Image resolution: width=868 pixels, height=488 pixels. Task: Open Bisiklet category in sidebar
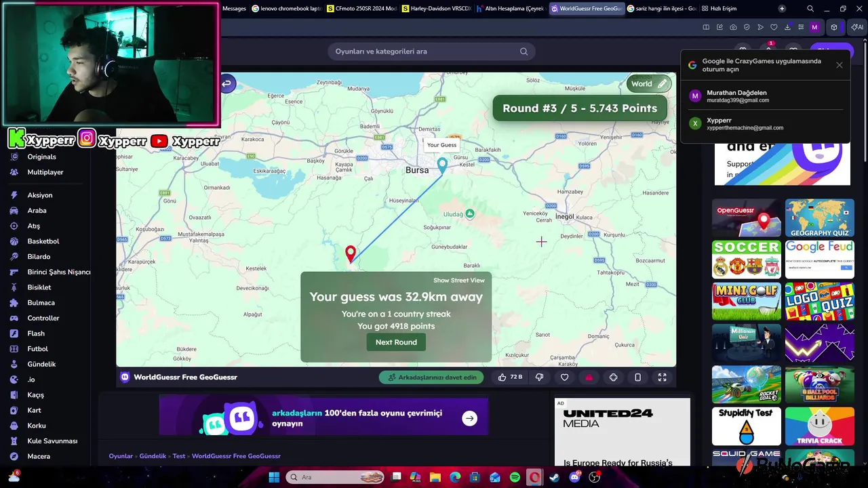39,287
